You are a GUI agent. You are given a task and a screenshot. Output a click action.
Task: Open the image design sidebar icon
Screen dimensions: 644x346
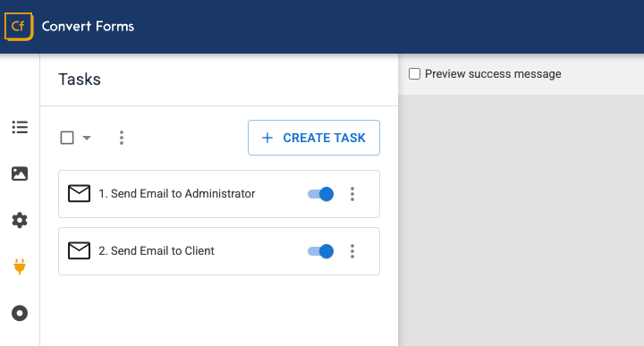(20, 173)
